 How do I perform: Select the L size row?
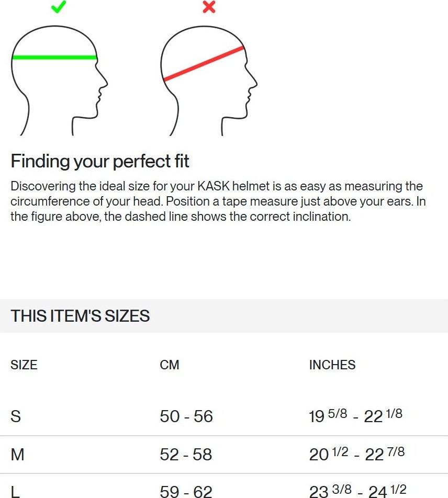coord(224,486)
